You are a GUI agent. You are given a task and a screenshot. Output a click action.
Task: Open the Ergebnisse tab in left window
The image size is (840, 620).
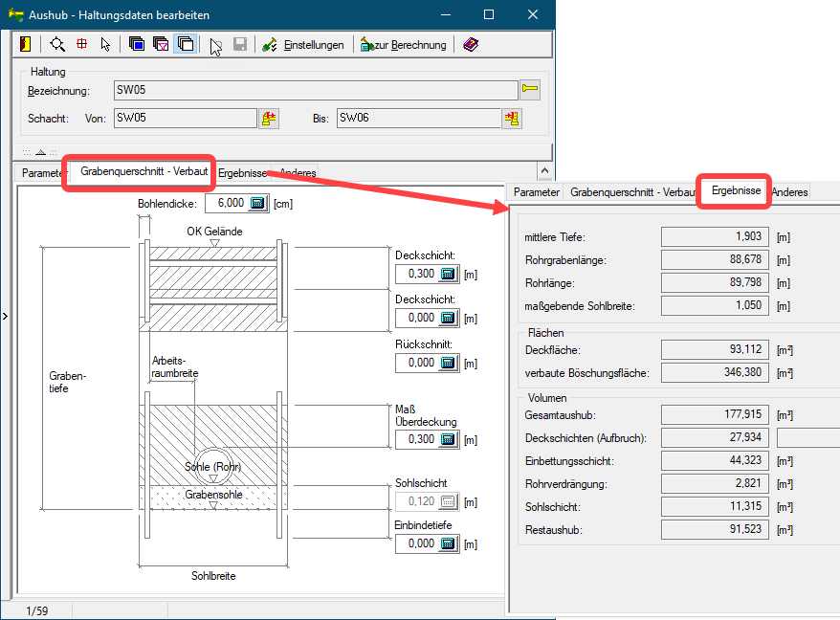click(241, 173)
